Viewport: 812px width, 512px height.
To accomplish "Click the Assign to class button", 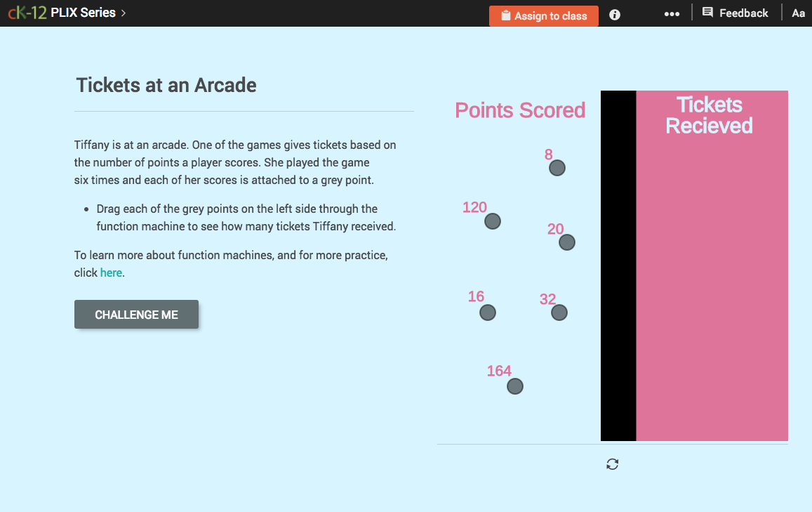I will tap(544, 15).
